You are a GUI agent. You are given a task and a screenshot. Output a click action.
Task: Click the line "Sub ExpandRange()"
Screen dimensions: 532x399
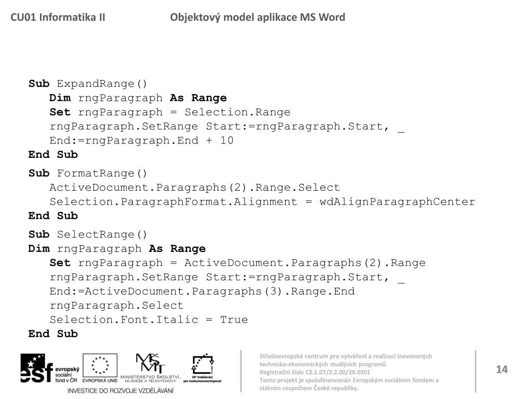click(x=87, y=84)
